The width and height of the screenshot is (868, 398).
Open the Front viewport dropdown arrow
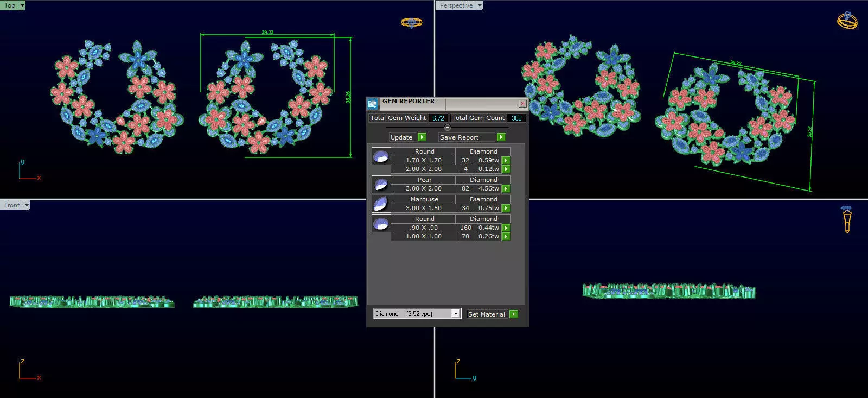tap(27, 205)
